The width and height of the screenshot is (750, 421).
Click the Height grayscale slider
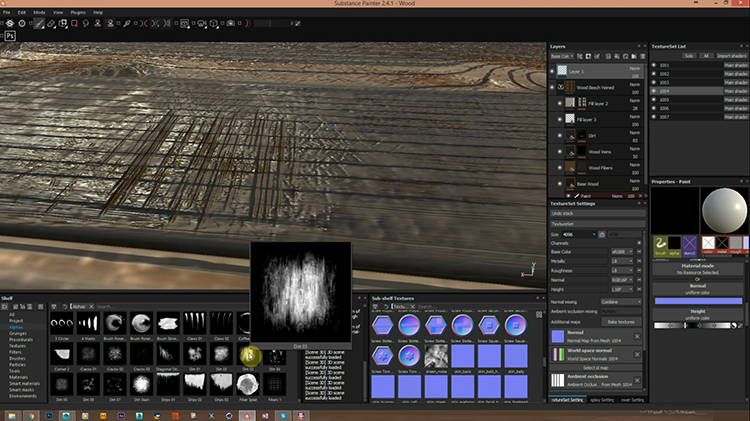click(694, 325)
